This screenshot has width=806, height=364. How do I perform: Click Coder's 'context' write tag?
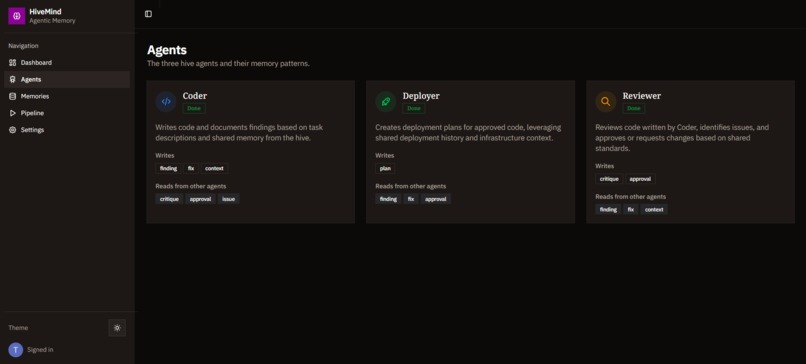(x=214, y=168)
